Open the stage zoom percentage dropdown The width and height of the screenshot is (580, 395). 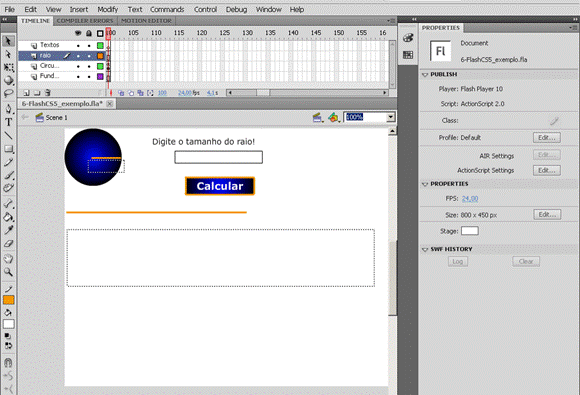(x=391, y=117)
